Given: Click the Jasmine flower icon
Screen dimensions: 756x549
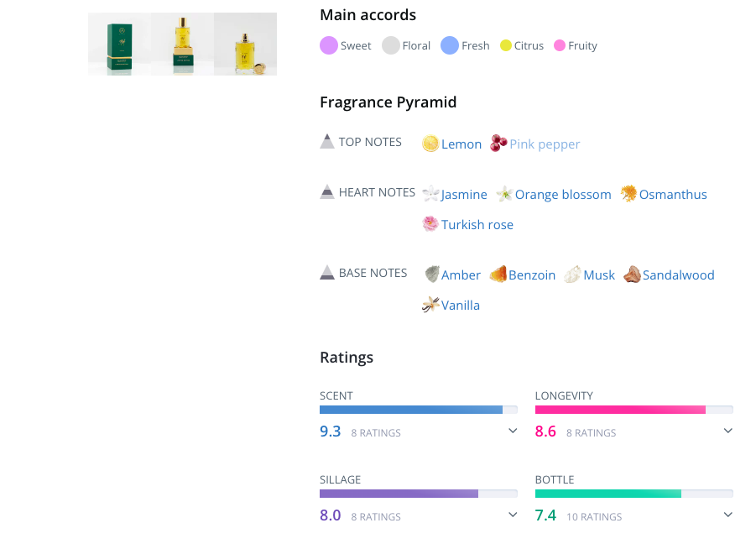Looking at the screenshot, I should click(430, 194).
